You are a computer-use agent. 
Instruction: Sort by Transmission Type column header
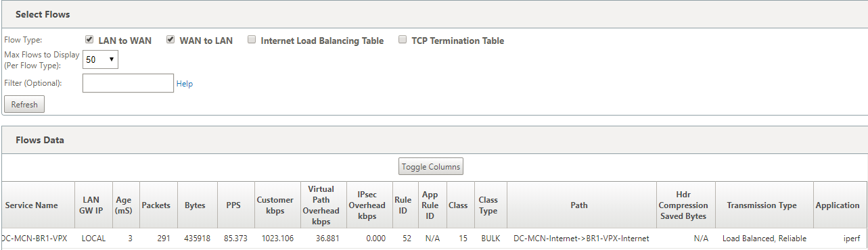click(762, 205)
